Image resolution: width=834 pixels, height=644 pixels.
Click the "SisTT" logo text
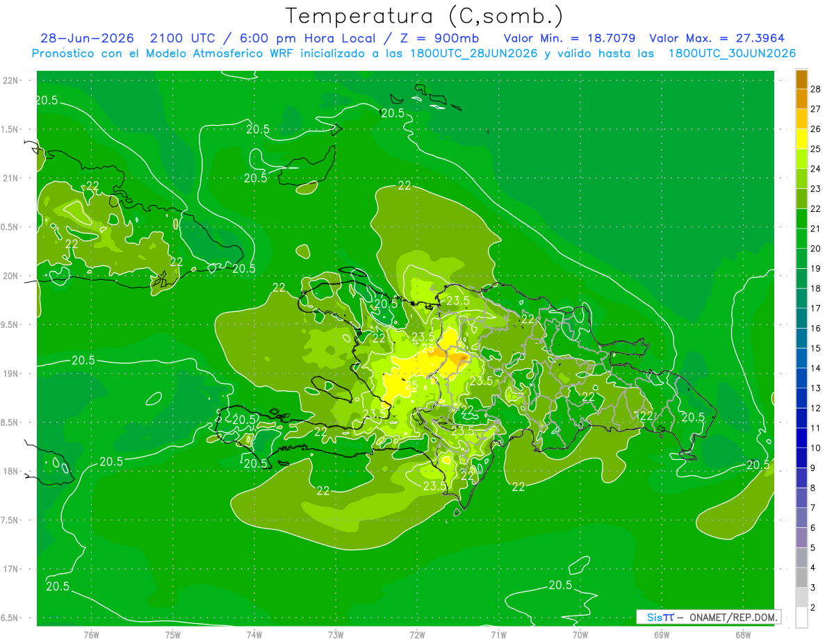coord(660,617)
